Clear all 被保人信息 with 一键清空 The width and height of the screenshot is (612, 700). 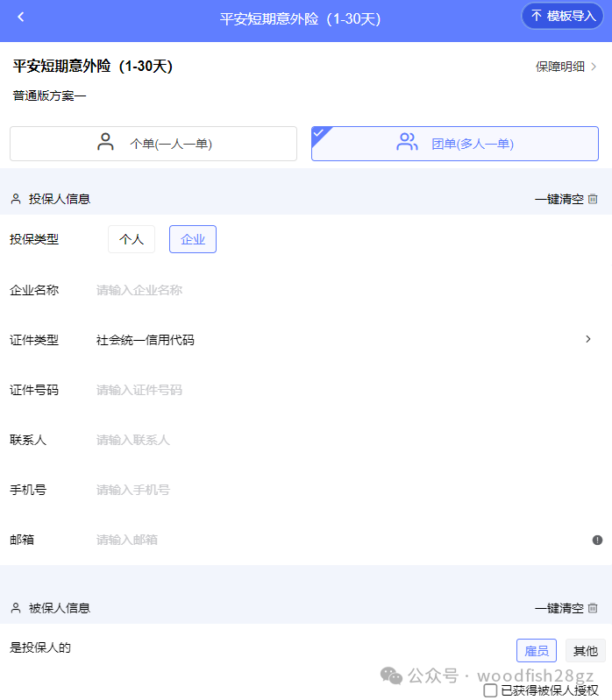(x=566, y=608)
